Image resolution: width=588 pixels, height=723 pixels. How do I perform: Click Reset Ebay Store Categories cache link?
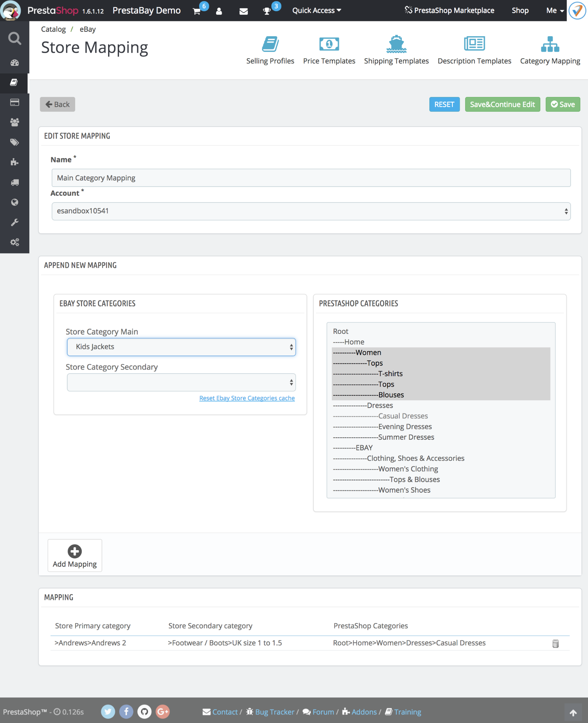[x=247, y=398]
